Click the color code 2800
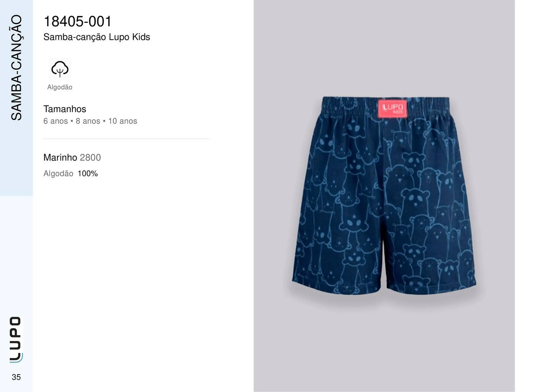554x392 pixels. [x=90, y=158]
